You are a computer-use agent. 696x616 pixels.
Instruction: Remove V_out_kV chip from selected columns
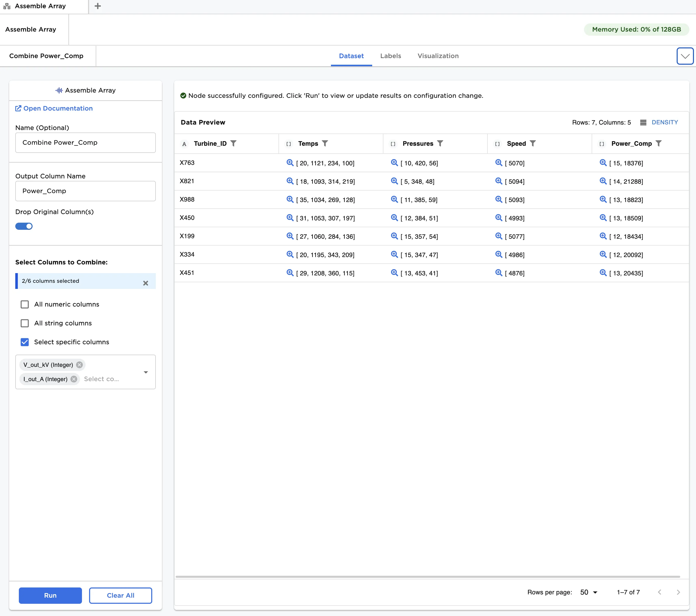tap(79, 365)
